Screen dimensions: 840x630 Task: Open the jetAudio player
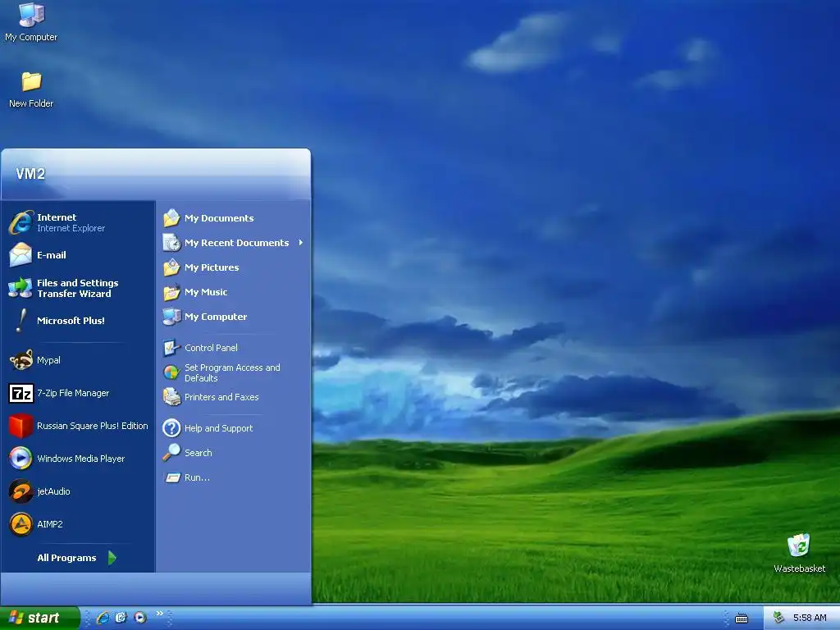pyautogui.click(x=78, y=491)
